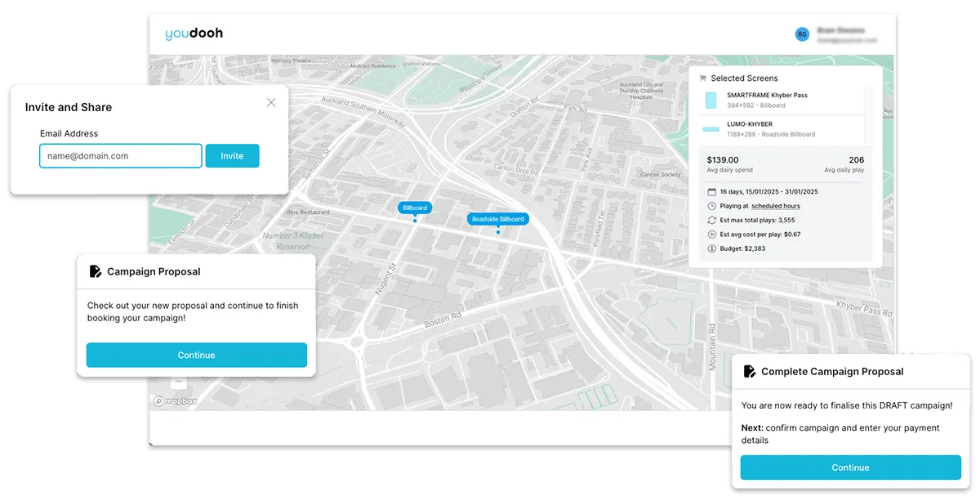Click the clock icon next to Playing at
Screen dimensions: 980x501
711,206
